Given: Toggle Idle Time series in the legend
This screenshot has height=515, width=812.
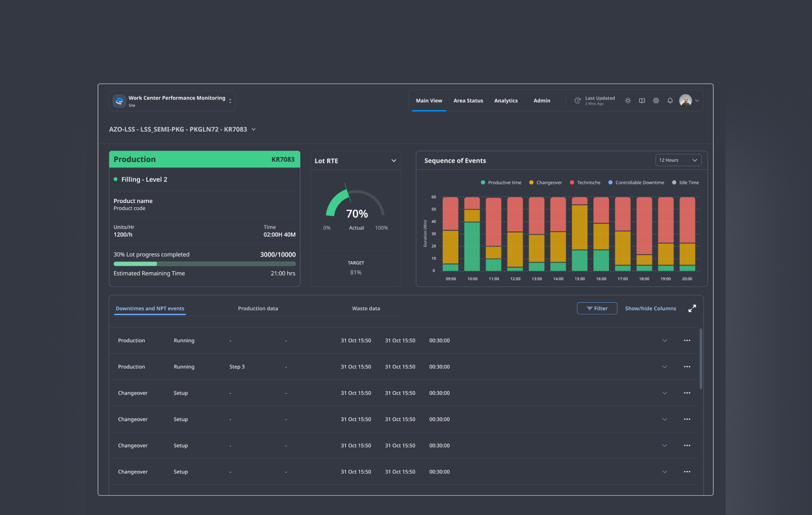Looking at the screenshot, I should click(685, 183).
